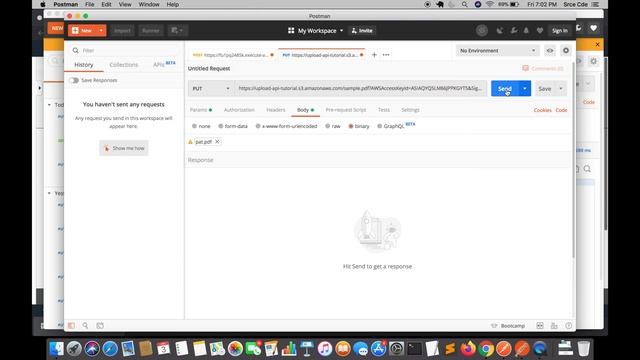Image resolution: width=640 pixels, height=360 pixels.
Task: Remove the pat.pdf file with X
Action: [217, 142]
